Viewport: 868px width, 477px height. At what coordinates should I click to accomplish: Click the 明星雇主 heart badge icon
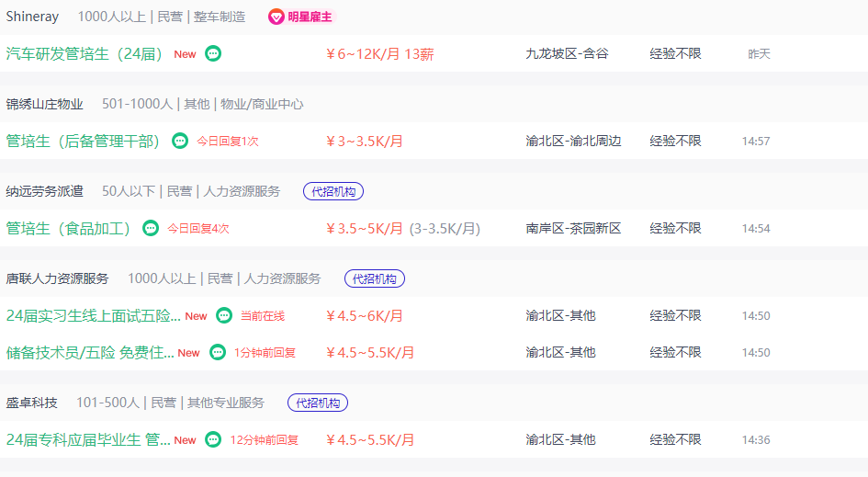click(x=276, y=17)
